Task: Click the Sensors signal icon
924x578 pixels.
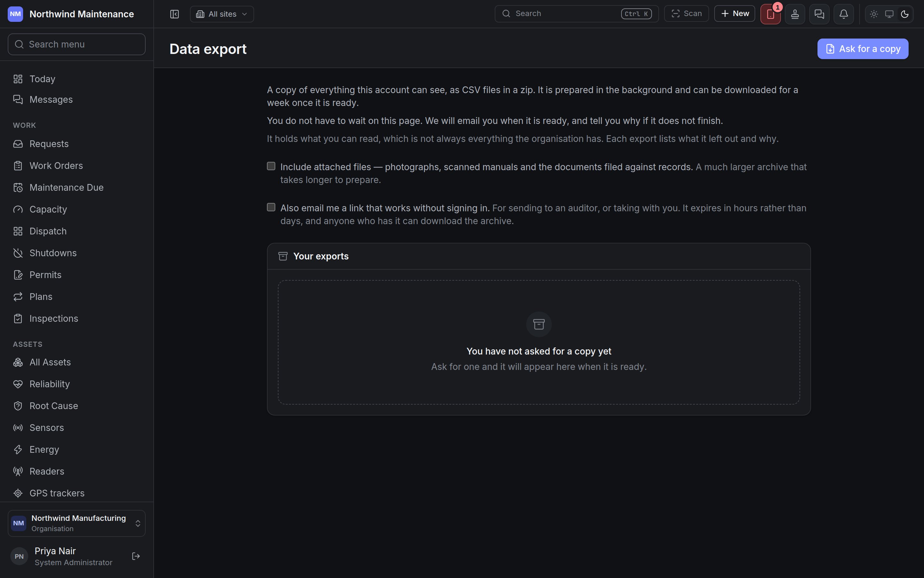Action: (x=18, y=428)
